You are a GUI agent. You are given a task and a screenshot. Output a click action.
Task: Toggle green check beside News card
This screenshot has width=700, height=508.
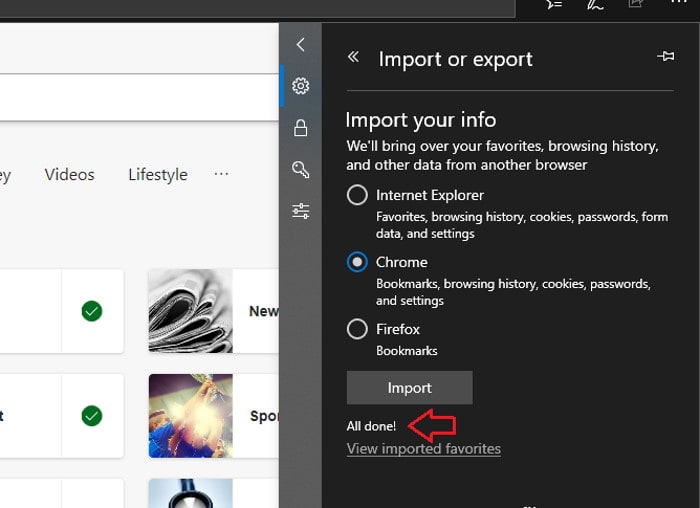coord(92,311)
